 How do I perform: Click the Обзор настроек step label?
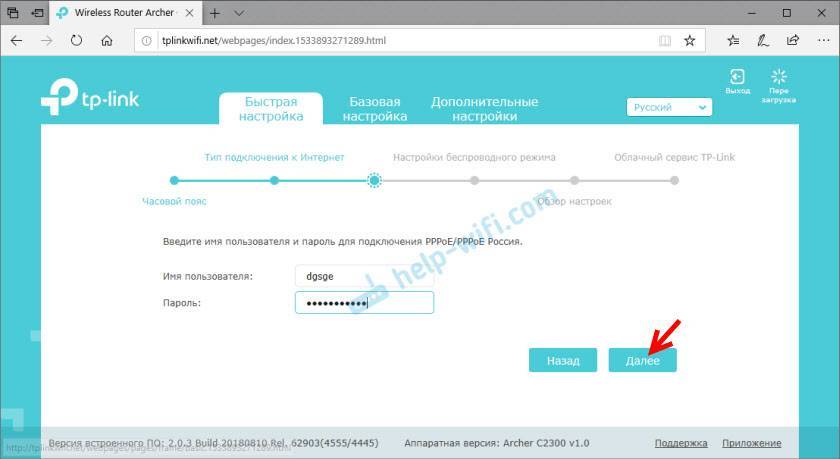point(574,201)
